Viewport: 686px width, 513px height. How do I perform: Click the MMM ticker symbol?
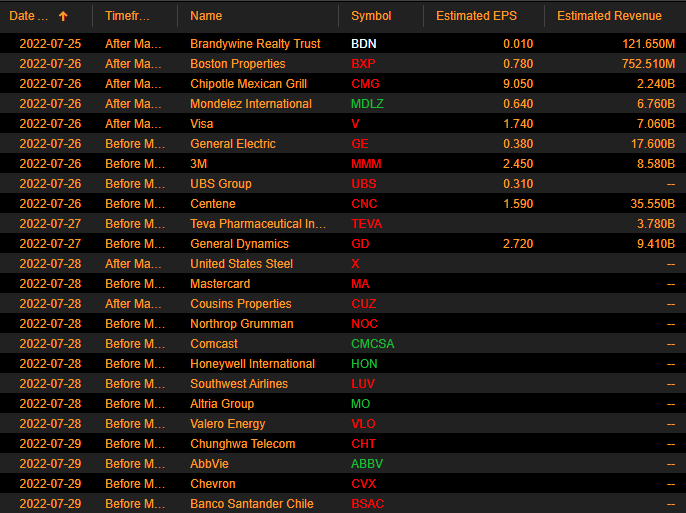click(x=366, y=164)
